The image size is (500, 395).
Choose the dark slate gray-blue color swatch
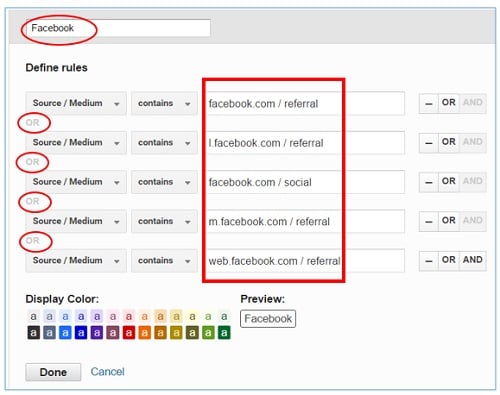[49, 332]
